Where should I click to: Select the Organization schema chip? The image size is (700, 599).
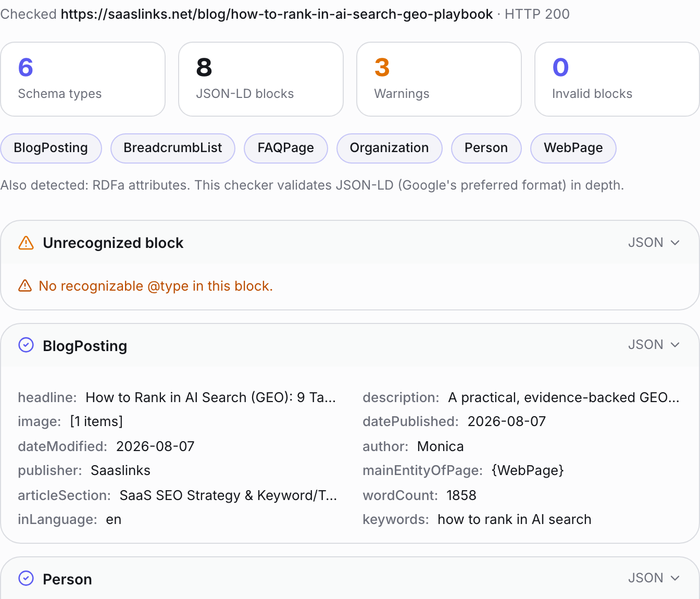[390, 148]
